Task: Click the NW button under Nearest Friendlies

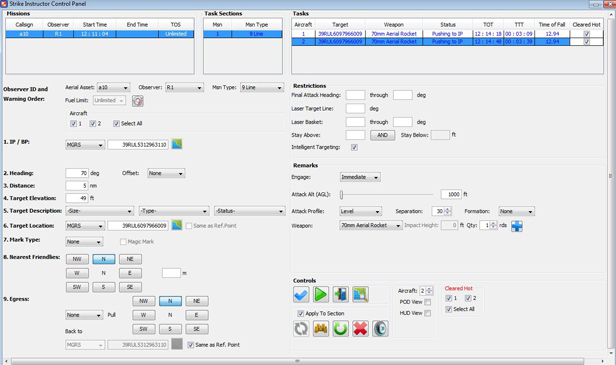Action: pyautogui.click(x=77, y=259)
